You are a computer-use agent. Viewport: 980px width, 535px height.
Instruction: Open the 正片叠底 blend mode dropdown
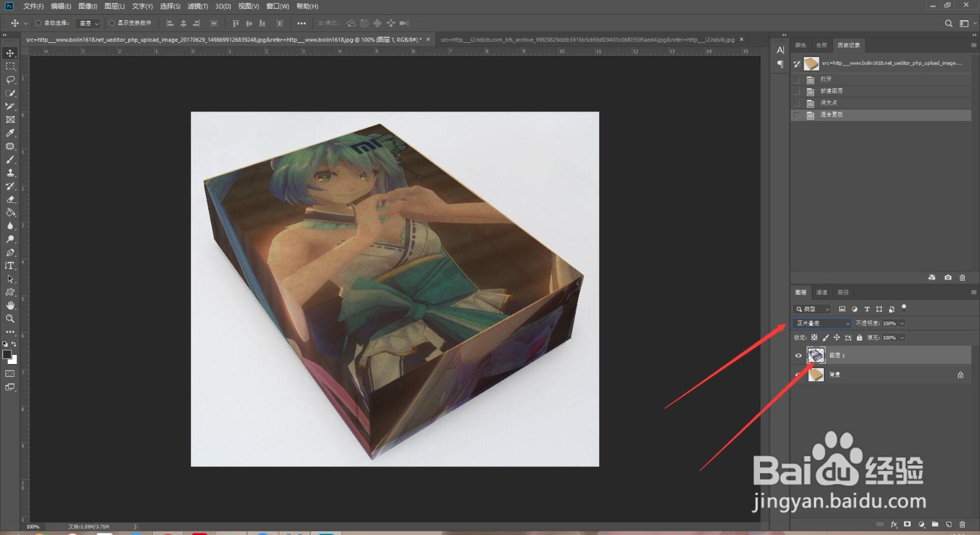pyautogui.click(x=822, y=323)
